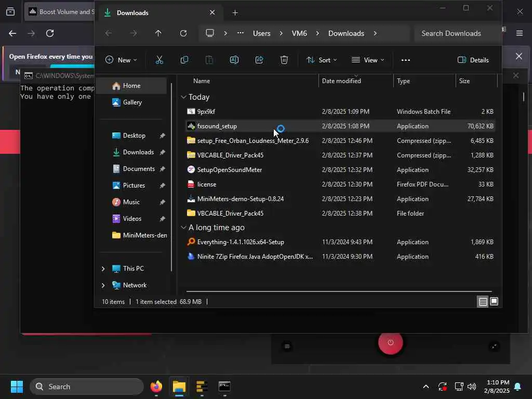This screenshot has width=532, height=399.
Task: Open Home in navigation pane
Action: pyautogui.click(x=132, y=86)
